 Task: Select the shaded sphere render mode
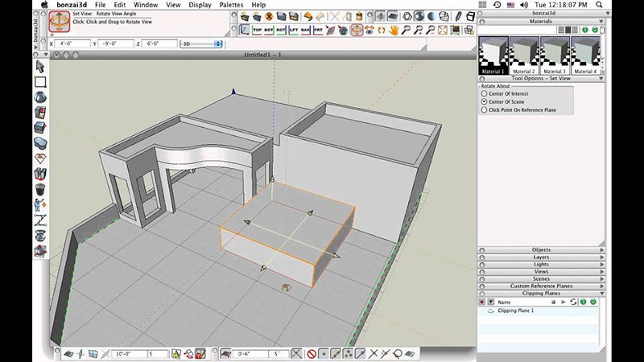419,16
